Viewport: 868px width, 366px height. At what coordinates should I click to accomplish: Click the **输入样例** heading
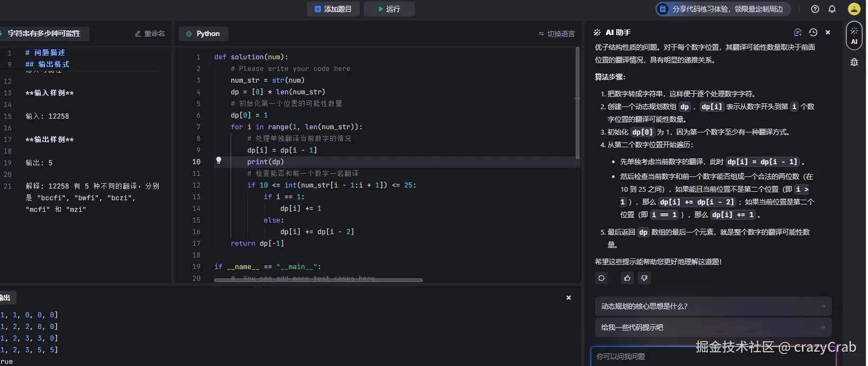coord(50,93)
